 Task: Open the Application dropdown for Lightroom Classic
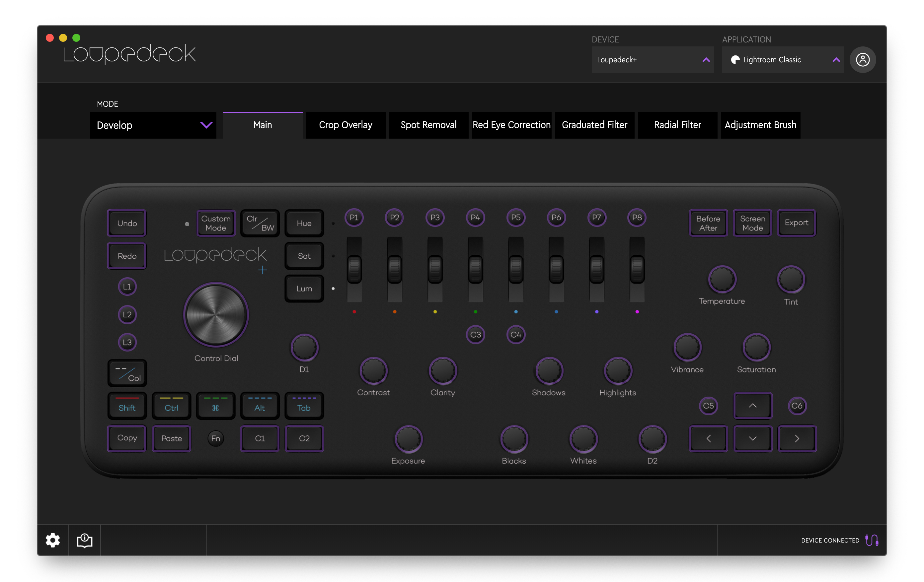[x=783, y=60]
